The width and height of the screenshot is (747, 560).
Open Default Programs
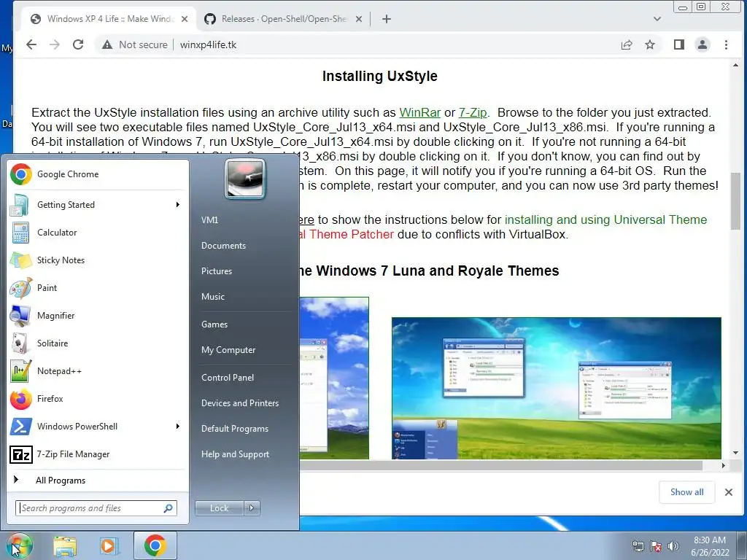[234, 429]
